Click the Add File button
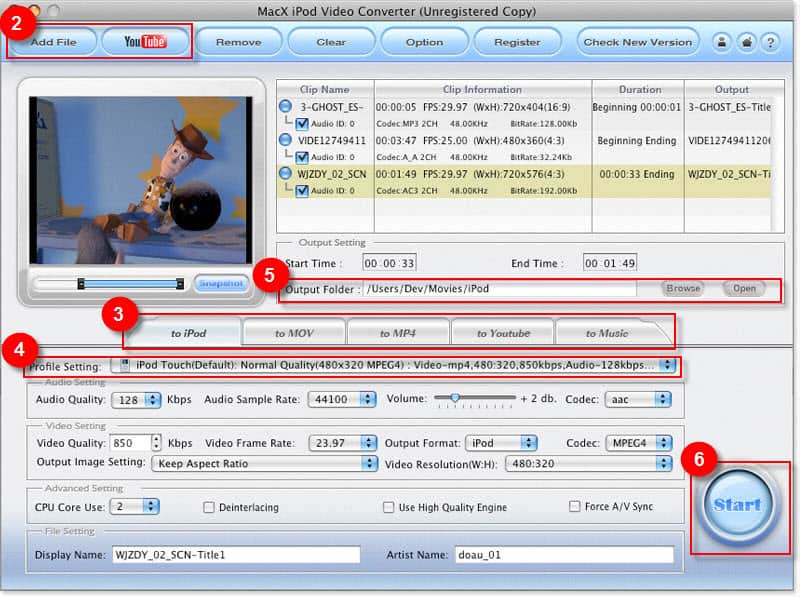Screen dimensions: 800x597 click(54, 42)
